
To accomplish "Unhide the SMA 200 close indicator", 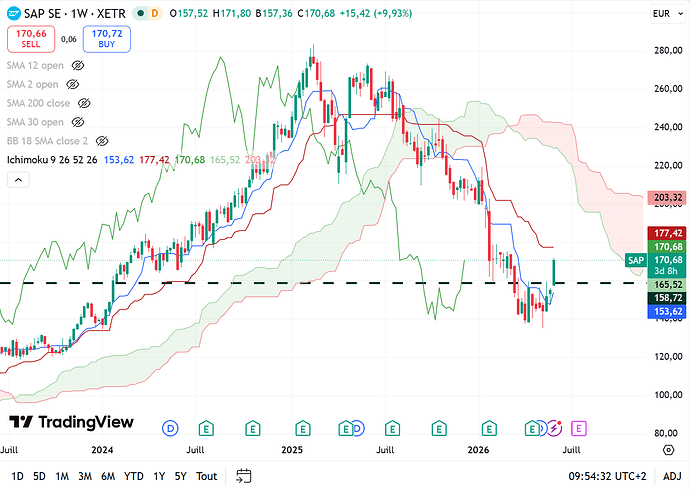I will [x=84, y=103].
